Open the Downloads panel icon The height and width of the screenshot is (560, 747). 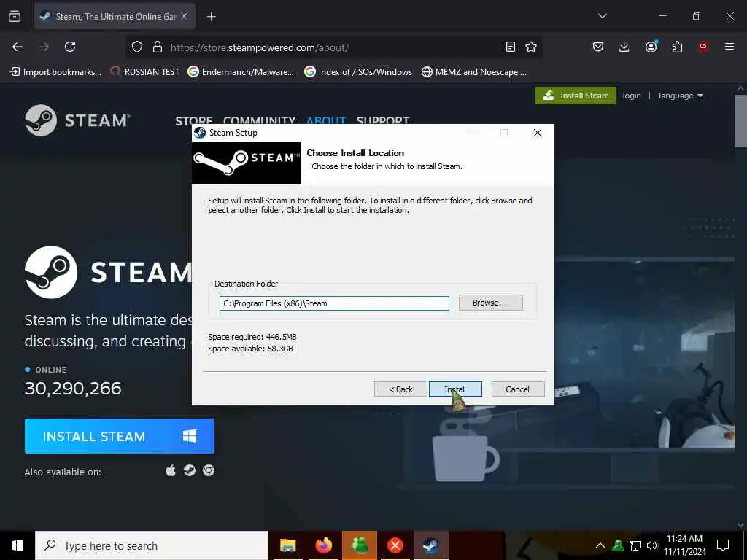click(x=624, y=47)
